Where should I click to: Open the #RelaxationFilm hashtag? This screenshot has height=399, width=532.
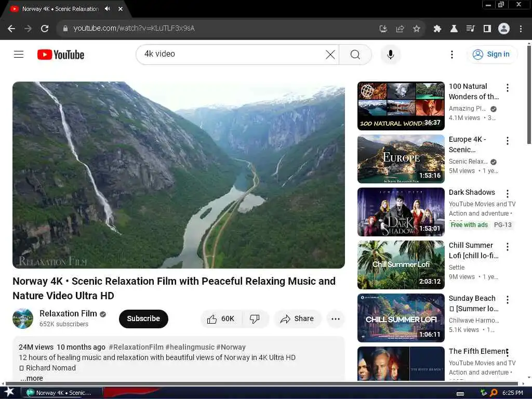point(136,347)
